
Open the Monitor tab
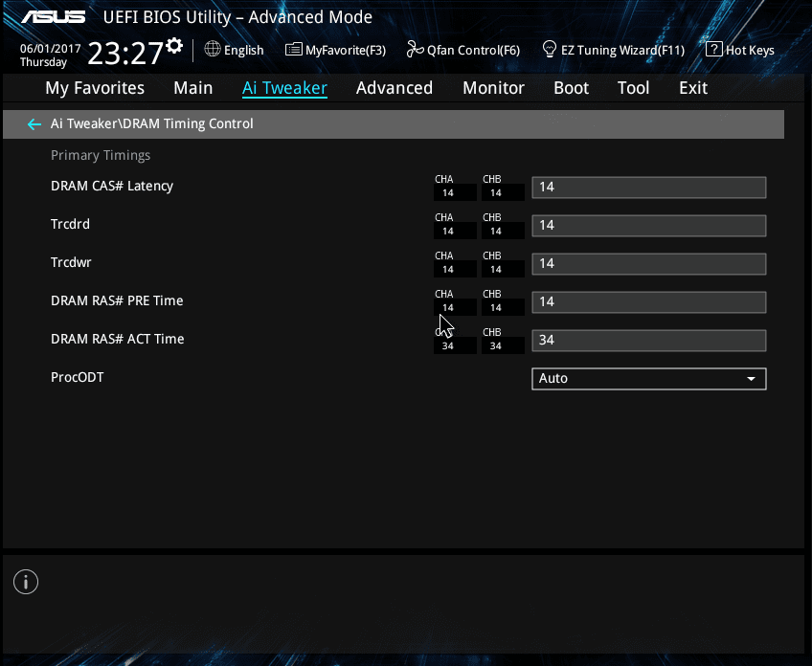pos(493,88)
